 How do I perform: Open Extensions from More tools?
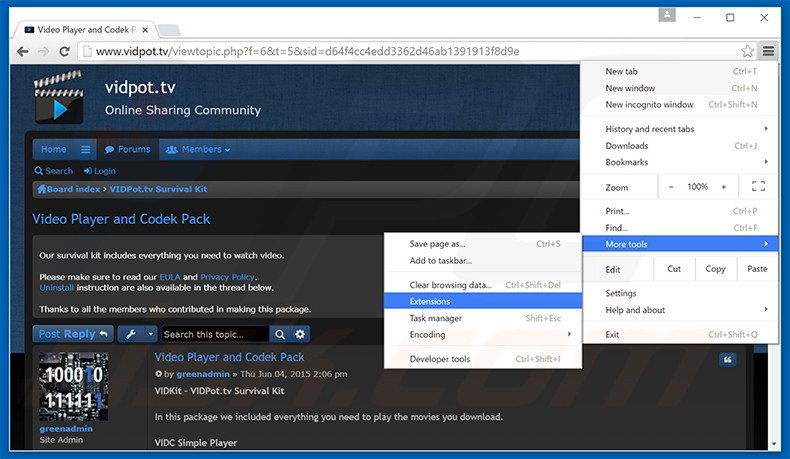tap(483, 301)
